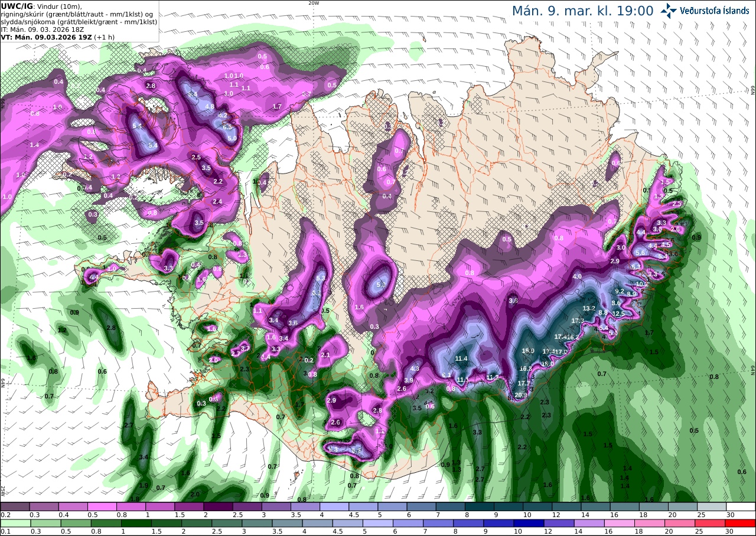Click the 13.2 precipitation value
This screenshot has width=756, height=536.
589,308
